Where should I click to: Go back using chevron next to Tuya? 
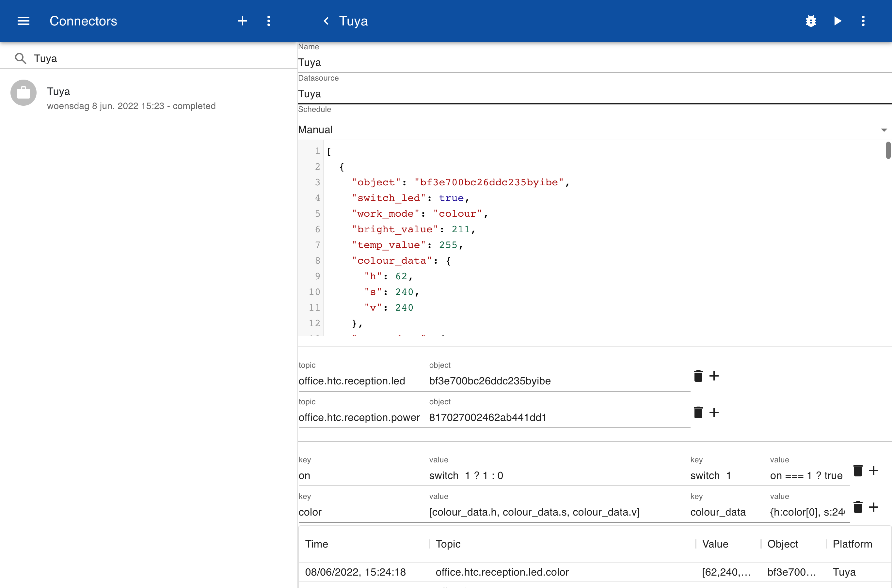click(326, 21)
